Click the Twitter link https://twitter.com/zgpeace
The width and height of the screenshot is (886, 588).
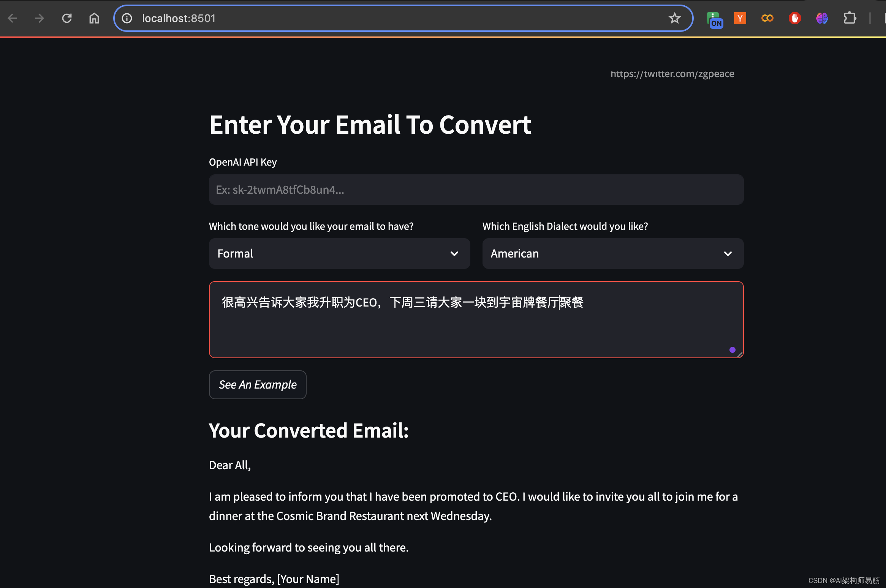point(672,73)
